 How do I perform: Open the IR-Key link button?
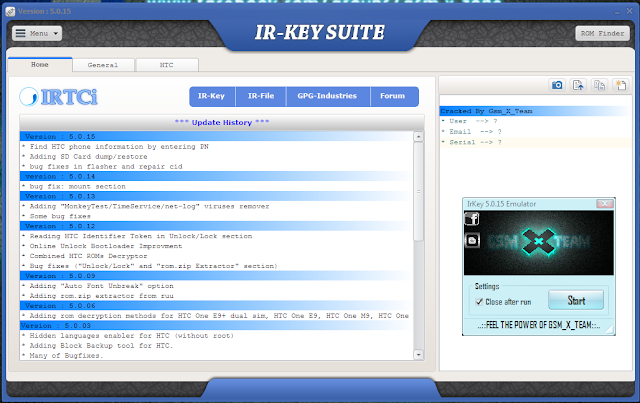[x=211, y=96]
